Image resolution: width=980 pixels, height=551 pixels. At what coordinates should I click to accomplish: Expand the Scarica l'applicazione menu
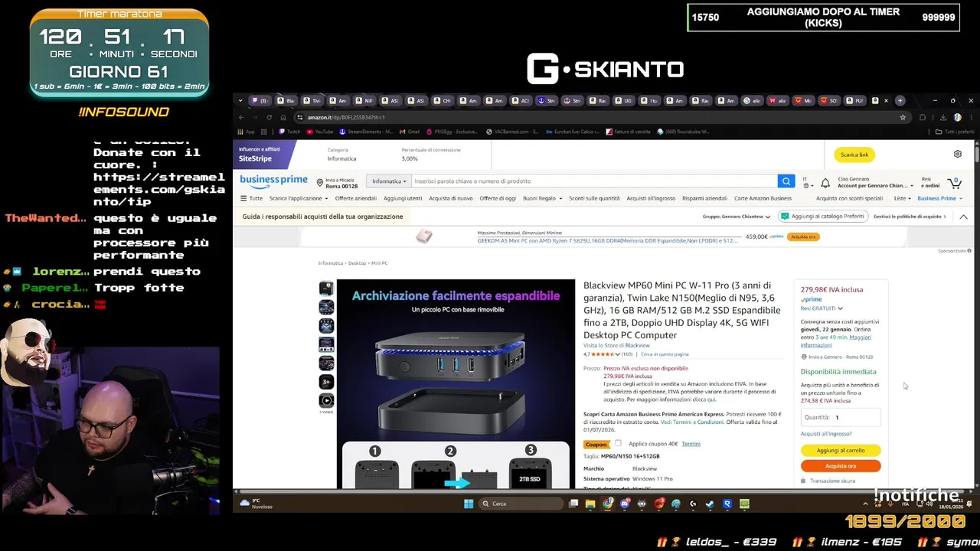click(x=298, y=198)
